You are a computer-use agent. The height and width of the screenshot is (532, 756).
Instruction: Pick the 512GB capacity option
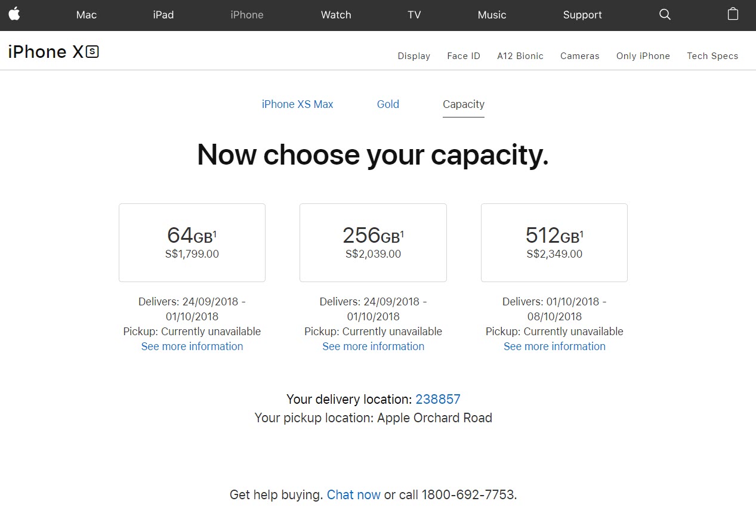[x=554, y=243]
